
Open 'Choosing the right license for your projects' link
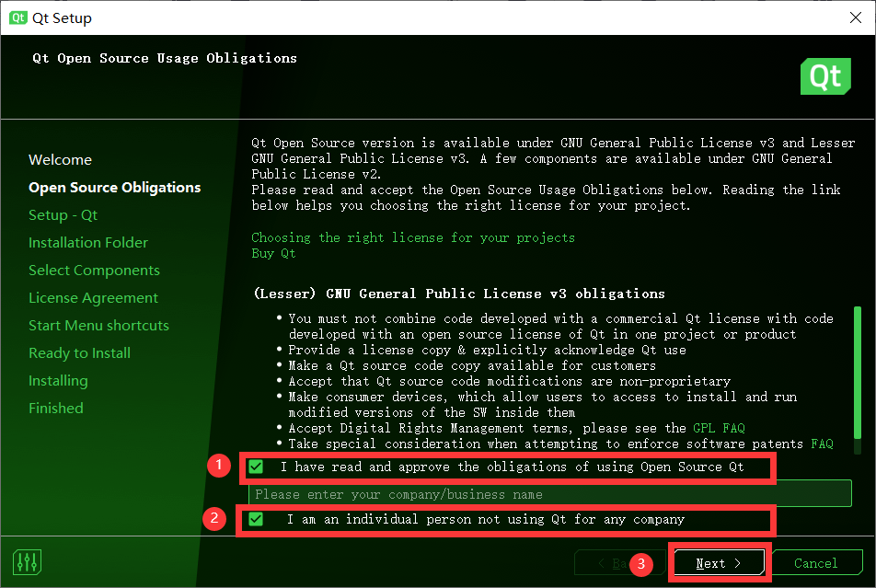[413, 237]
